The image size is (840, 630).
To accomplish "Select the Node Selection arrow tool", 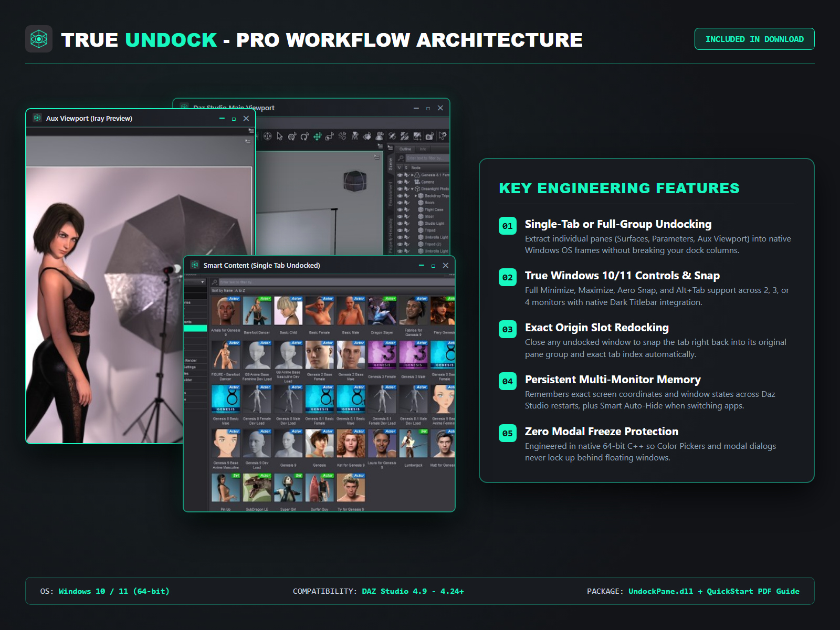I will click(279, 136).
